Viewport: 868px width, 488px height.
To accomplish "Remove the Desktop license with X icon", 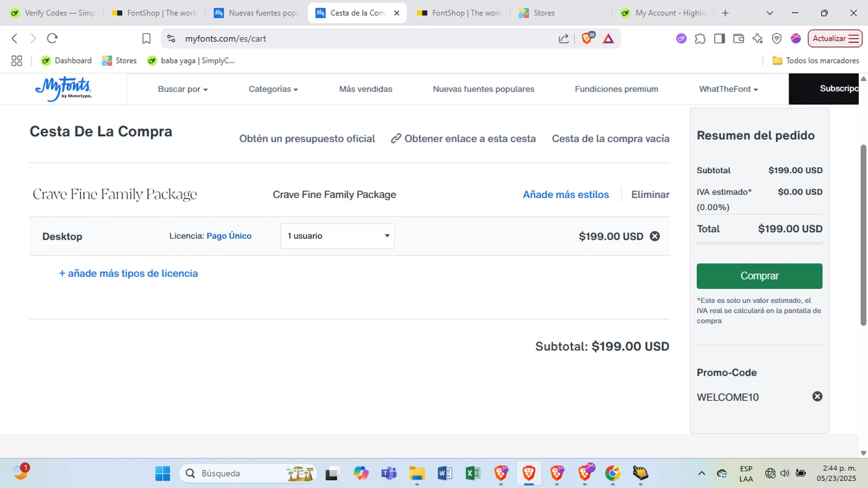I will tap(654, 236).
